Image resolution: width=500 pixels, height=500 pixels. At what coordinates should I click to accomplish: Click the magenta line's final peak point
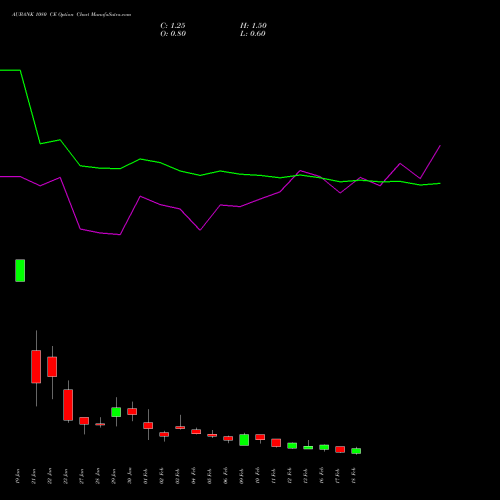(440, 146)
